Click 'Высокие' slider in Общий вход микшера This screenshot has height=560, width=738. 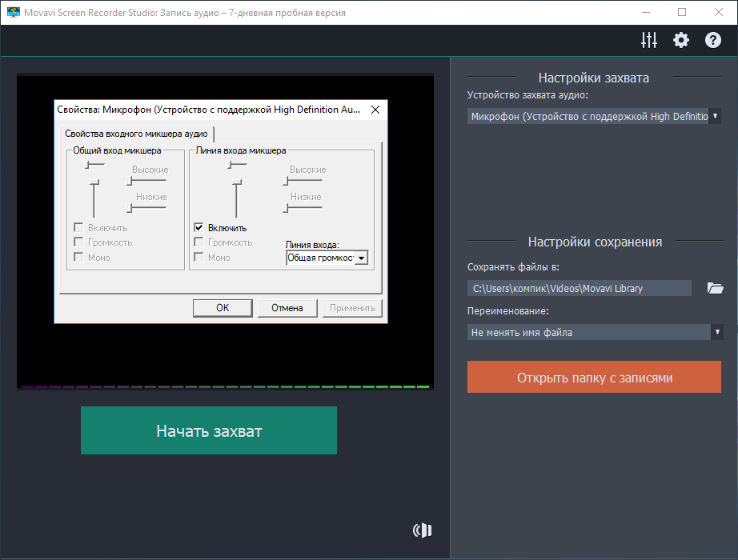point(146,181)
